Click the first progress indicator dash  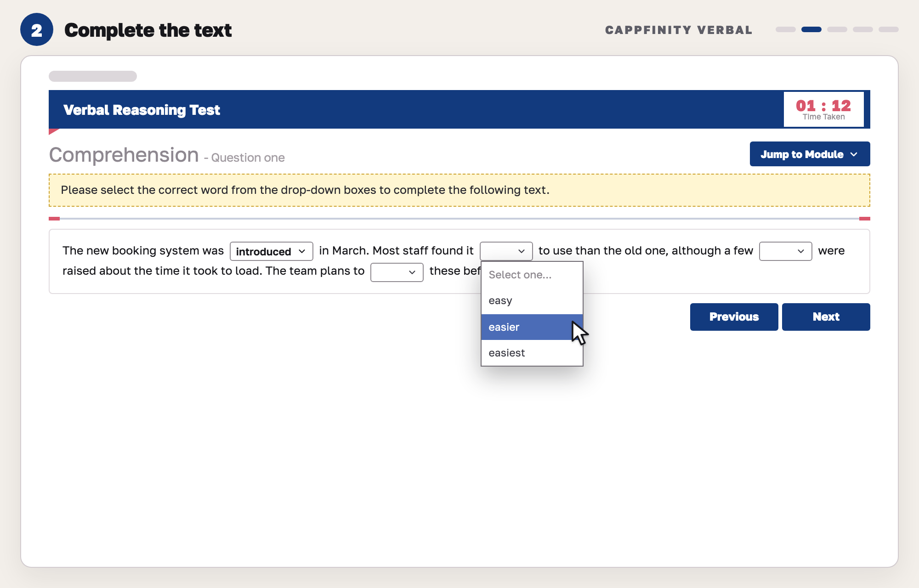(785, 29)
